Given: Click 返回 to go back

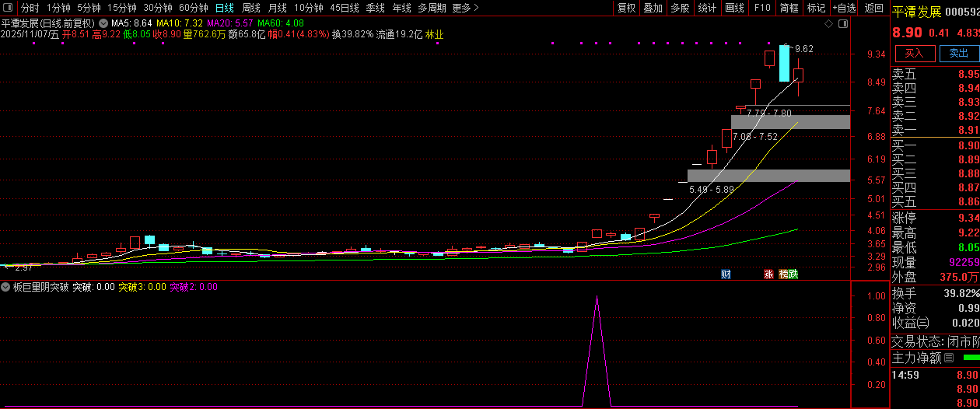Looking at the screenshot, I should pos(874,8).
